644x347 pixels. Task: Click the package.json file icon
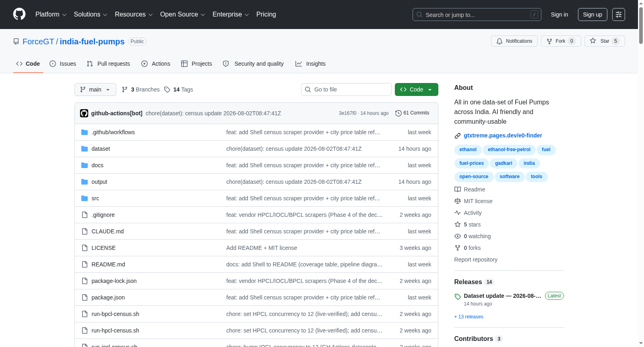pyautogui.click(x=85, y=297)
